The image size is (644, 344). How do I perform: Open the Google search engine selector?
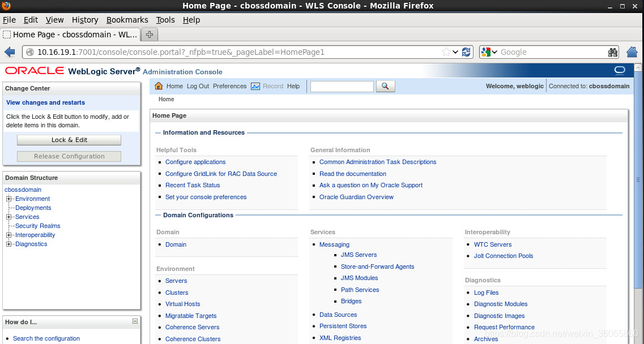click(x=489, y=52)
